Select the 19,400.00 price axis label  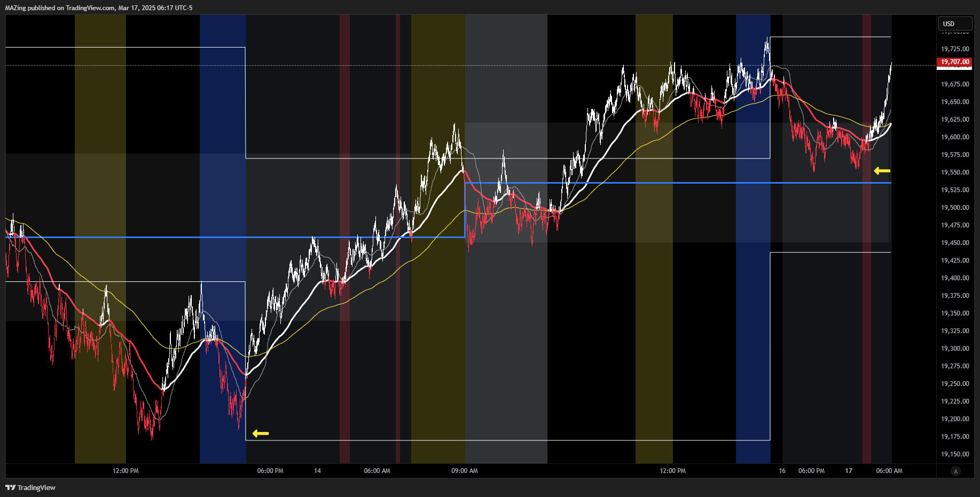tap(955, 278)
